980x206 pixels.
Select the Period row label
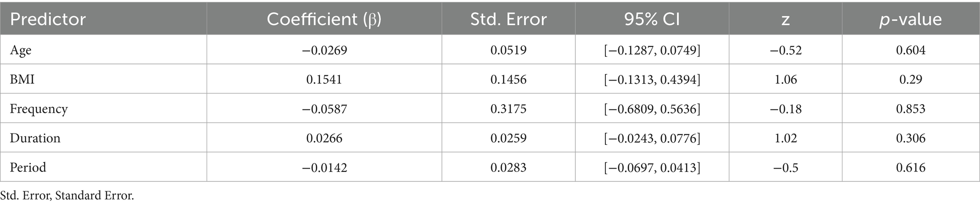[x=28, y=168]
